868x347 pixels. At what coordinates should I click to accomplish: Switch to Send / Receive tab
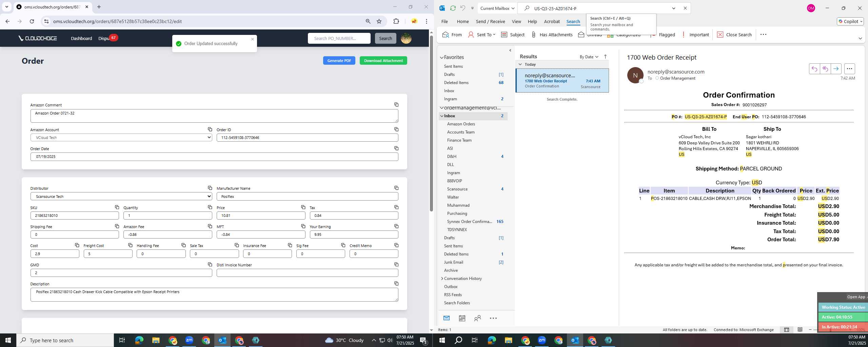tap(490, 21)
